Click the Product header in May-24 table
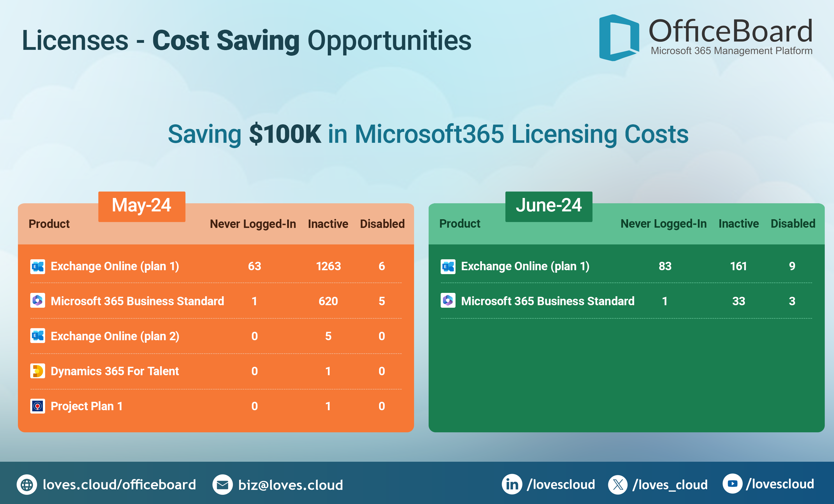The image size is (834, 504). (49, 224)
